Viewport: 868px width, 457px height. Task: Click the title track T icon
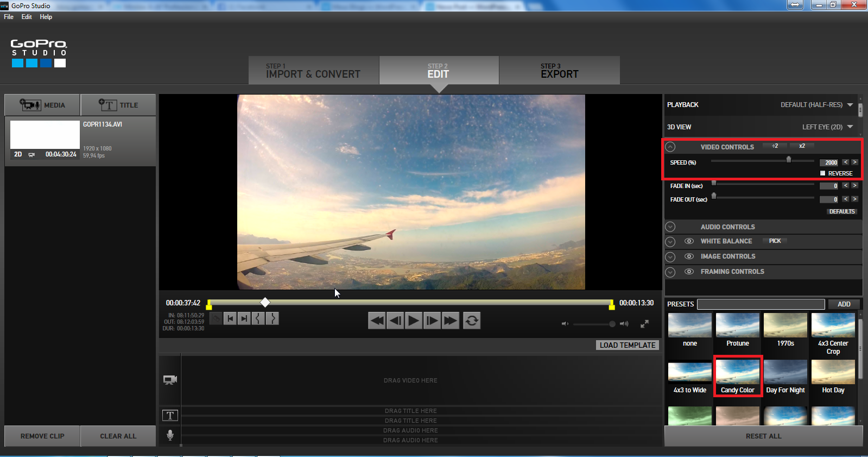pos(170,416)
